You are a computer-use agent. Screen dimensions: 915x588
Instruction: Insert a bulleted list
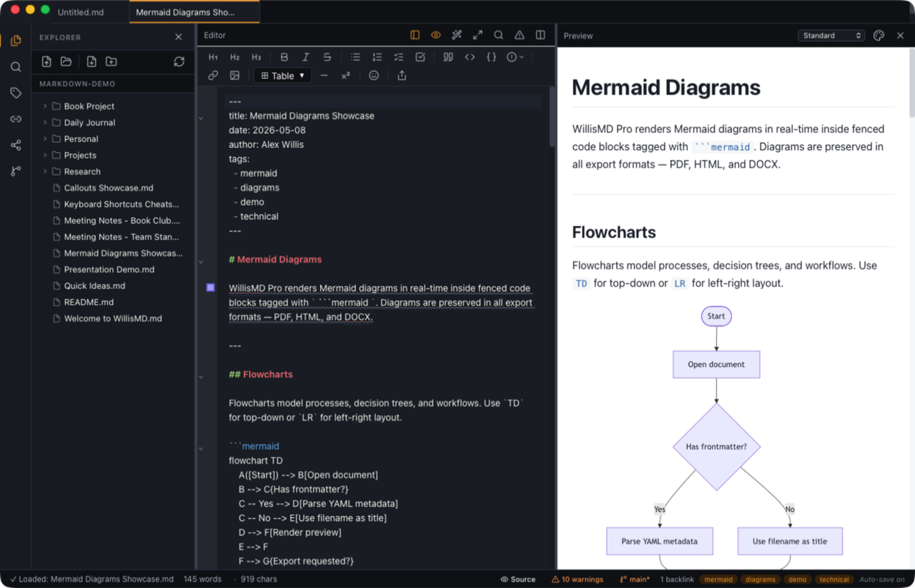tap(355, 57)
